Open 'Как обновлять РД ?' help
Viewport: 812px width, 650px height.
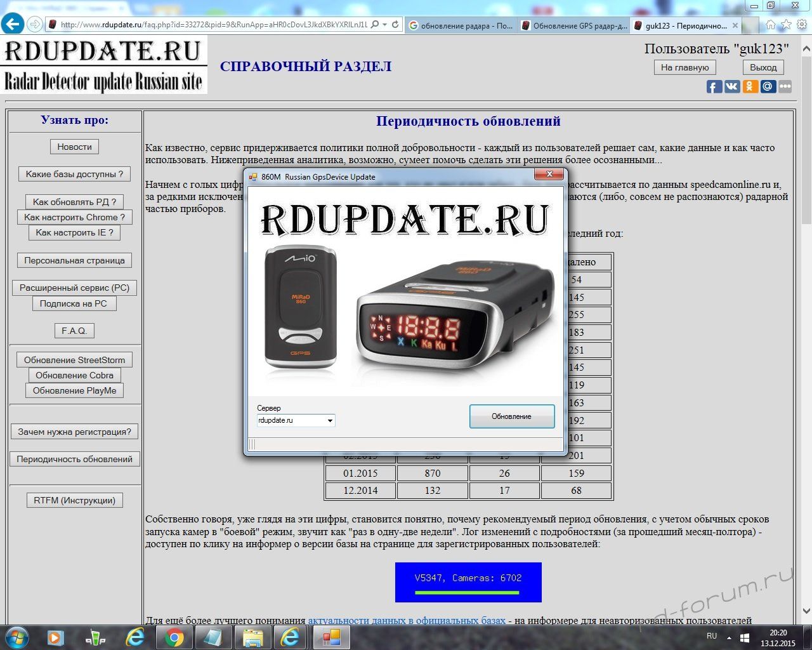74,202
